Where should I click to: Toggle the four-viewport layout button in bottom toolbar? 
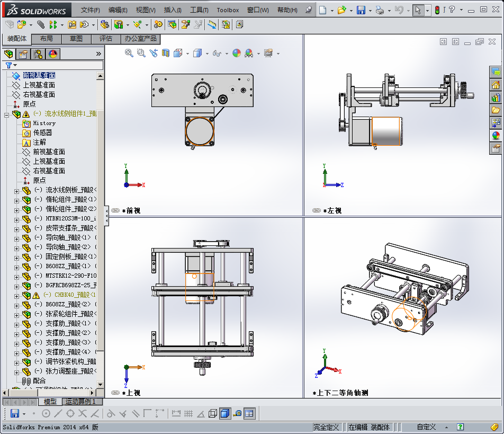coord(249,413)
